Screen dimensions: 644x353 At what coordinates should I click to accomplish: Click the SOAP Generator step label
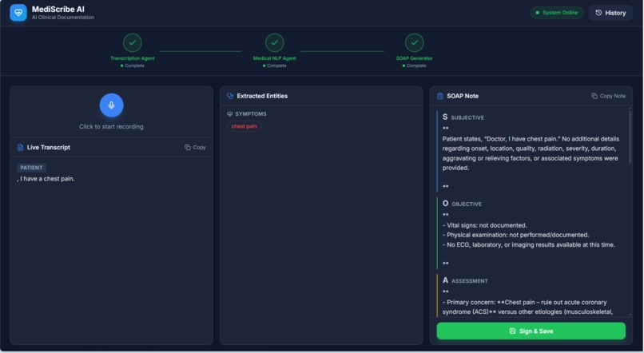(x=415, y=58)
